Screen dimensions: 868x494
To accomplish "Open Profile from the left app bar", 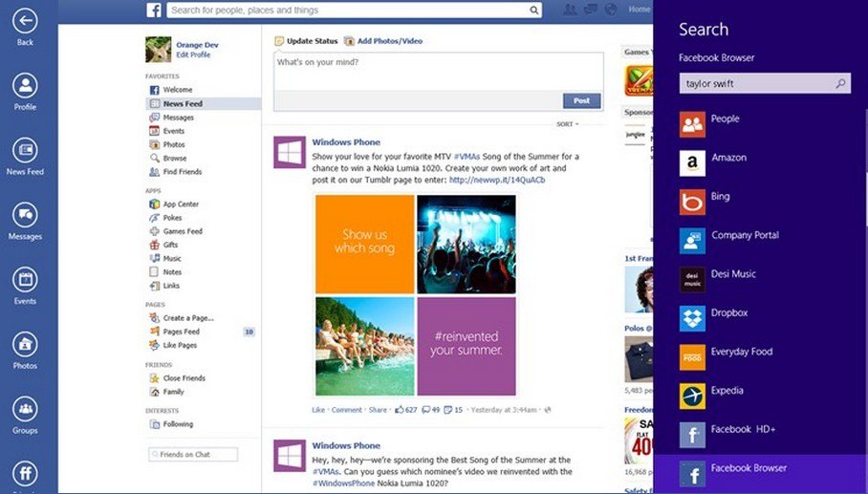I will pyautogui.click(x=25, y=85).
